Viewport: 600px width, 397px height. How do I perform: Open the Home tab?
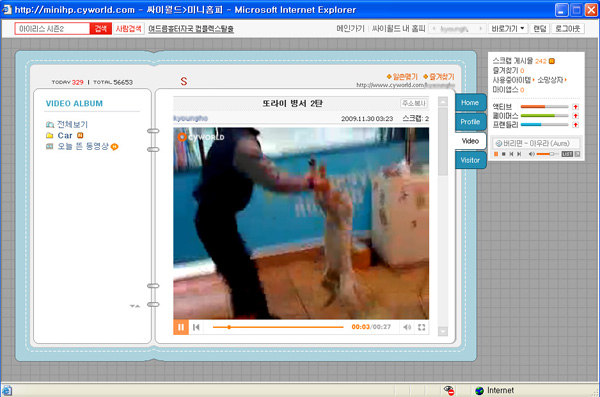[470, 103]
